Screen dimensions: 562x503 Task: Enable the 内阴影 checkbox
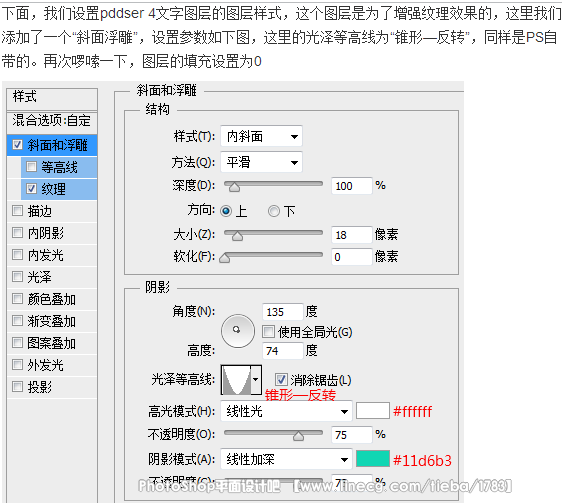(x=17, y=233)
